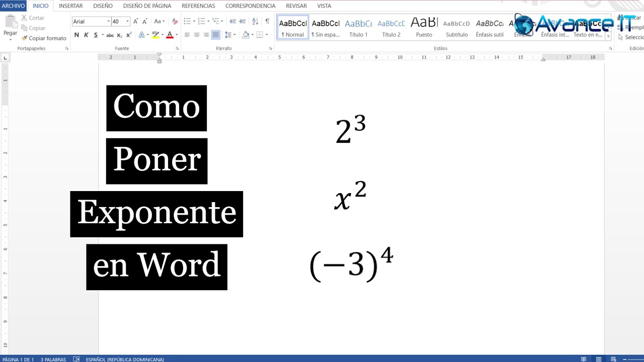Click the red font color A swatch
Image resolution: width=644 pixels, height=362 pixels.
point(170,35)
